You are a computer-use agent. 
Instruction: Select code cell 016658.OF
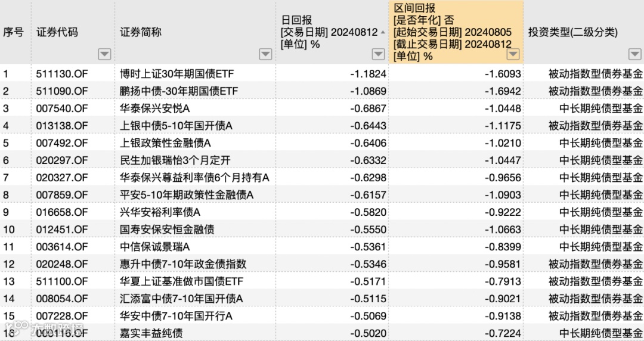coord(62,212)
